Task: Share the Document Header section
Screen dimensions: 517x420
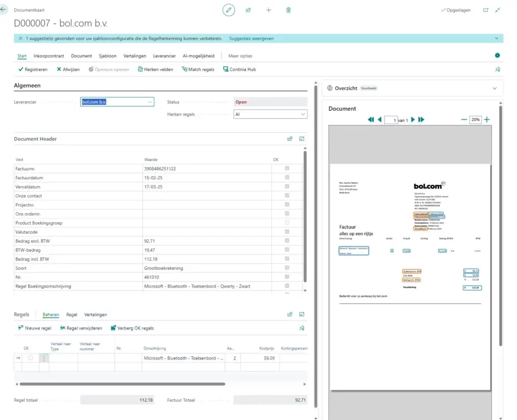Action: (x=290, y=139)
